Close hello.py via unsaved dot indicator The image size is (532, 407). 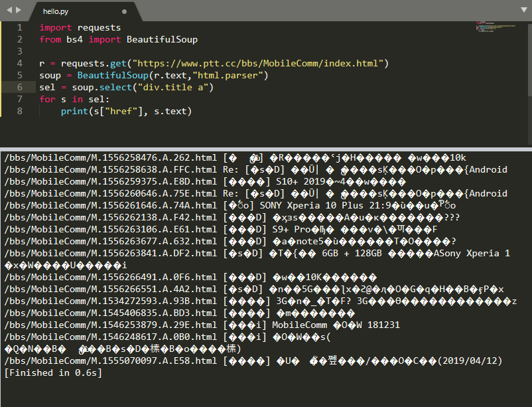point(124,11)
